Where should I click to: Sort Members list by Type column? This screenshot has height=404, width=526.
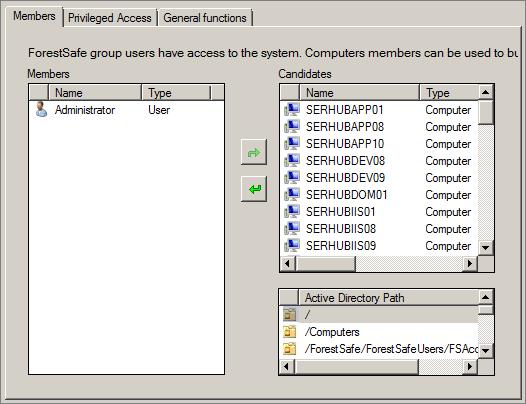pyautogui.click(x=176, y=93)
